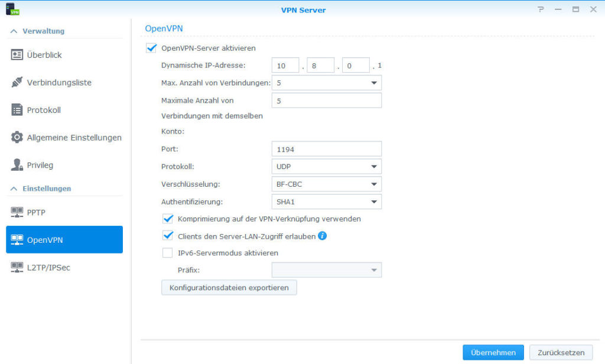Click the Privileg user lock icon
Image resolution: width=605 pixels, height=364 pixels.
click(x=17, y=165)
